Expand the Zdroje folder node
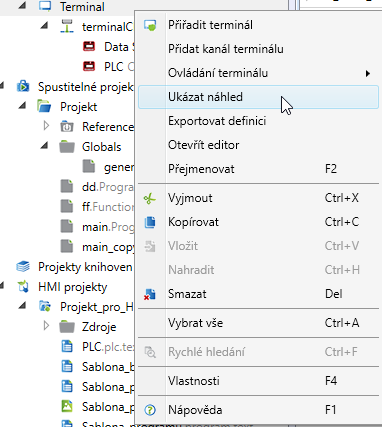 click(46, 326)
